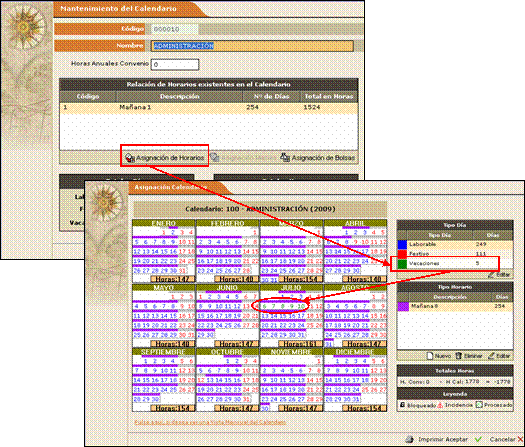Click the Asignación de Horarios icon
Viewport: 525px width, 447px height.
coord(130,158)
